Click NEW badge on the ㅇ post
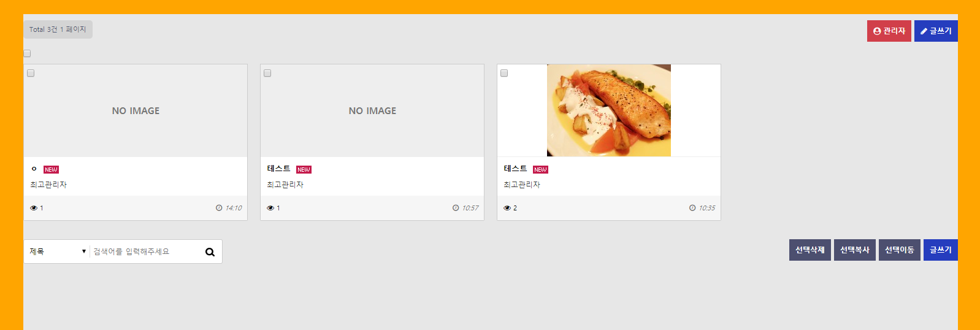Viewport: 980px width, 330px height. [51, 169]
